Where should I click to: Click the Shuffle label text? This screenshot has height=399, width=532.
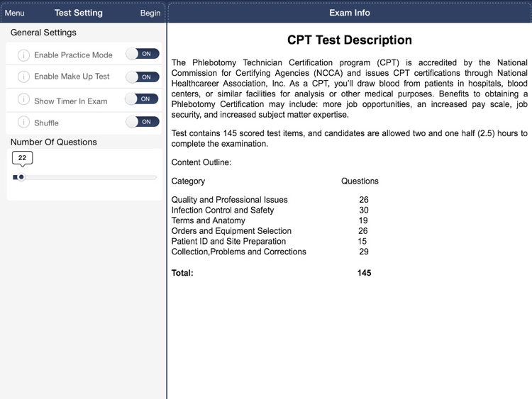[47, 123]
